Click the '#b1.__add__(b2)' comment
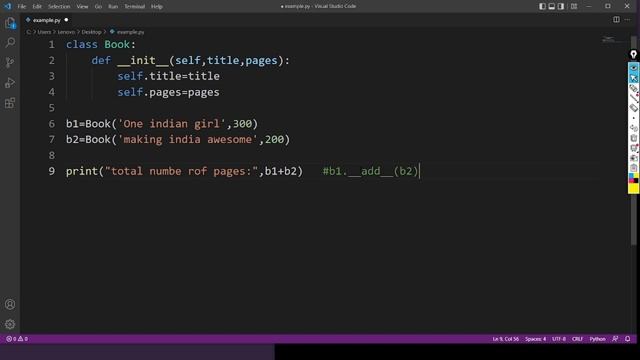The image size is (640, 360). click(x=371, y=171)
